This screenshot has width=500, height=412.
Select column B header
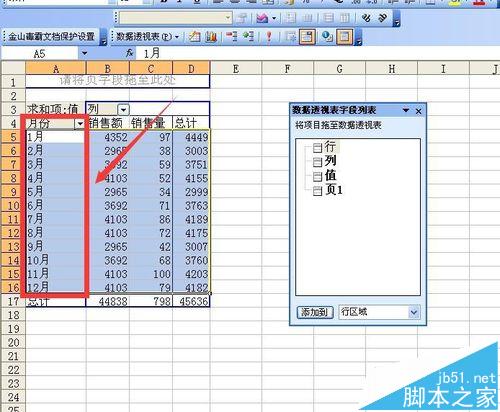[x=108, y=69]
